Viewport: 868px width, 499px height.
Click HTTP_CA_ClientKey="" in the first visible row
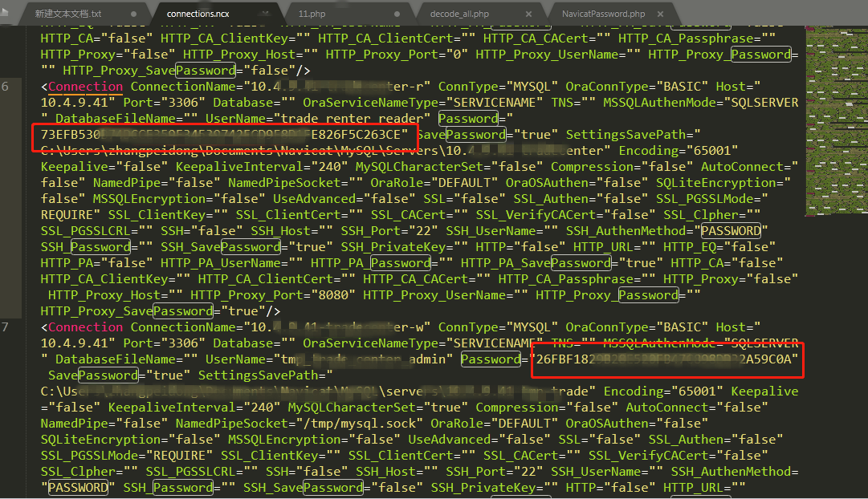(235, 39)
